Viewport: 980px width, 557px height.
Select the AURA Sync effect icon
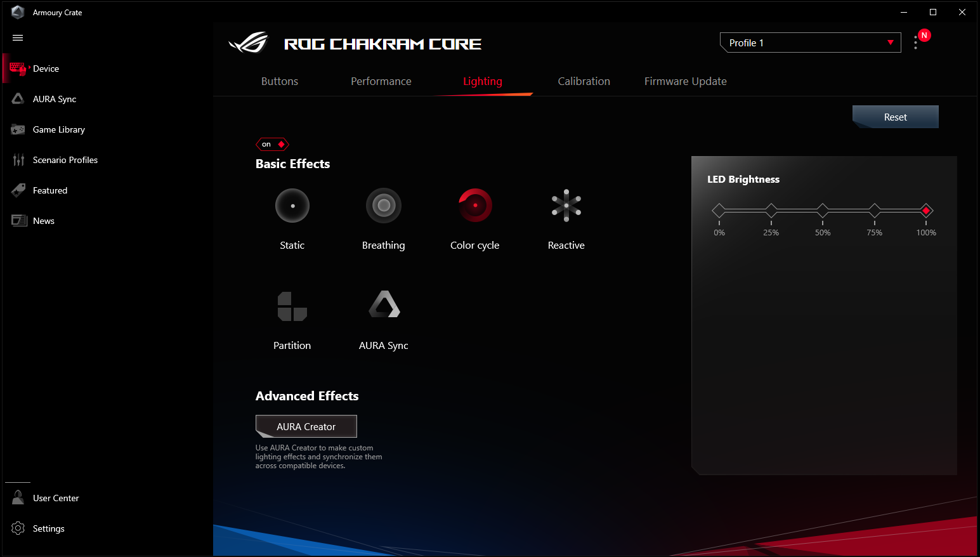[384, 305]
